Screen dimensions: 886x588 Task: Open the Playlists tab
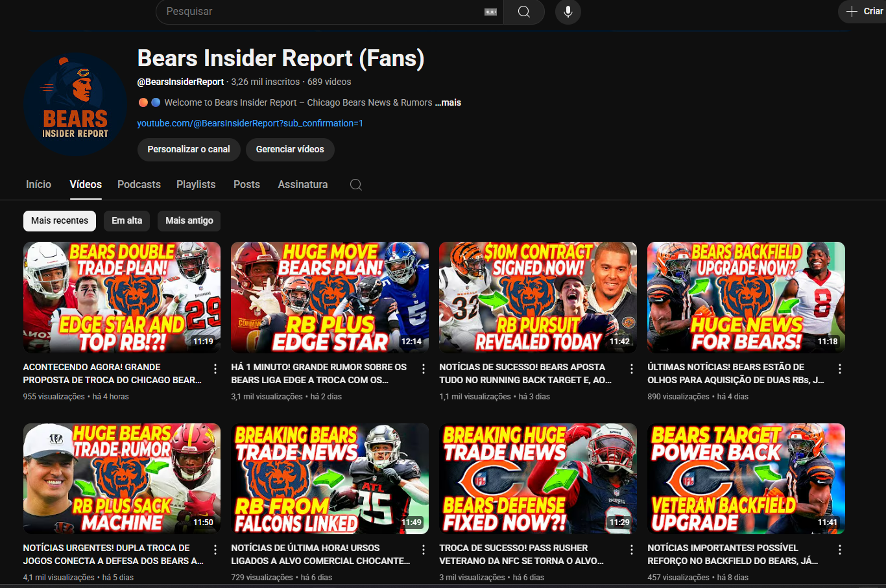point(196,185)
